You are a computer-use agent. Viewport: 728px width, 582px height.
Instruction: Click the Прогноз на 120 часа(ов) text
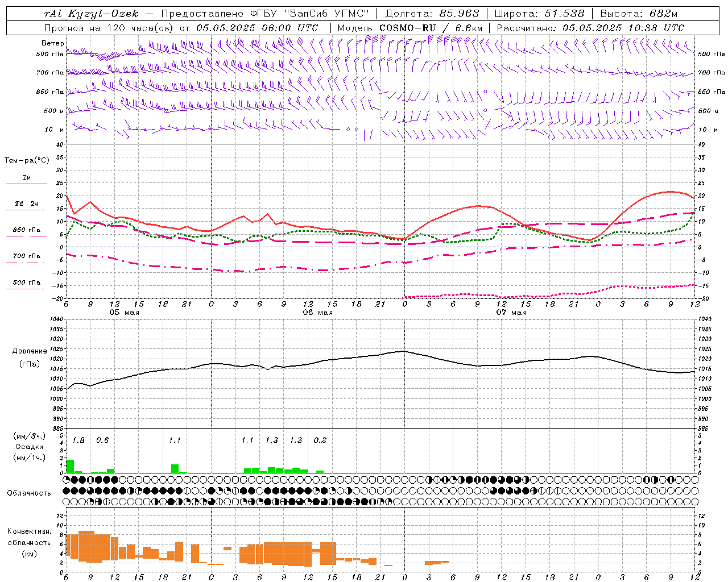[109, 27]
